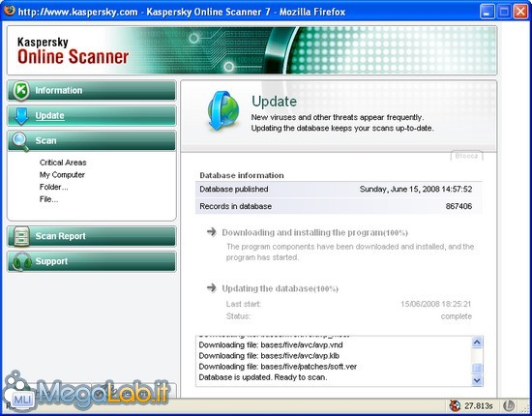The width and height of the screenshot is (532, 416).
Task: Close the Firefox window
Action: click(x=520, y=12)
